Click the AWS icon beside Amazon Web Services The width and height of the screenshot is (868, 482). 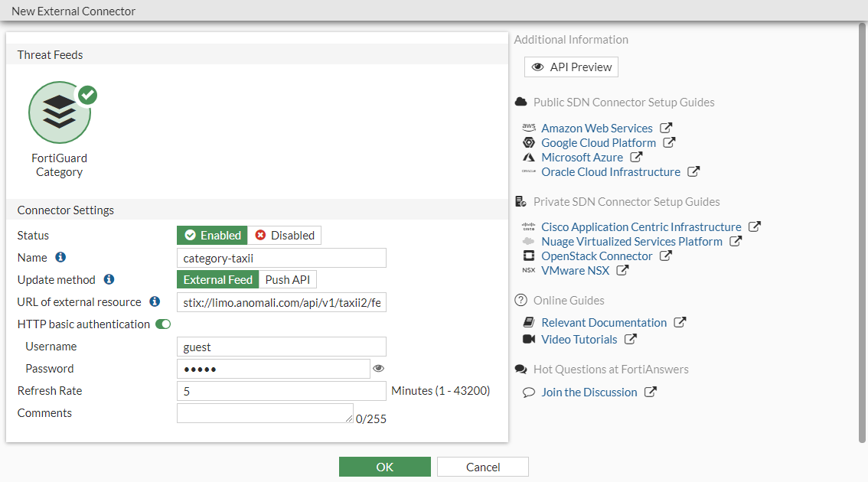click(x=529, y=128)
